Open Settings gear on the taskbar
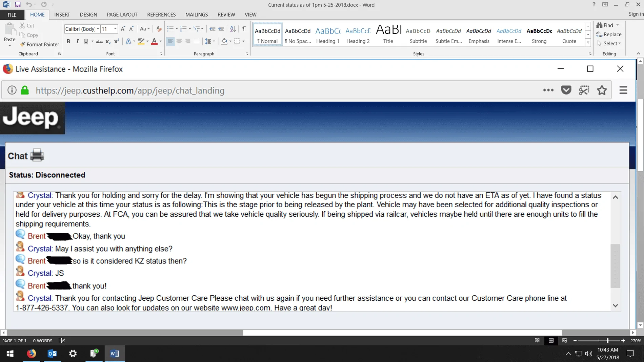 coord(73,354)
